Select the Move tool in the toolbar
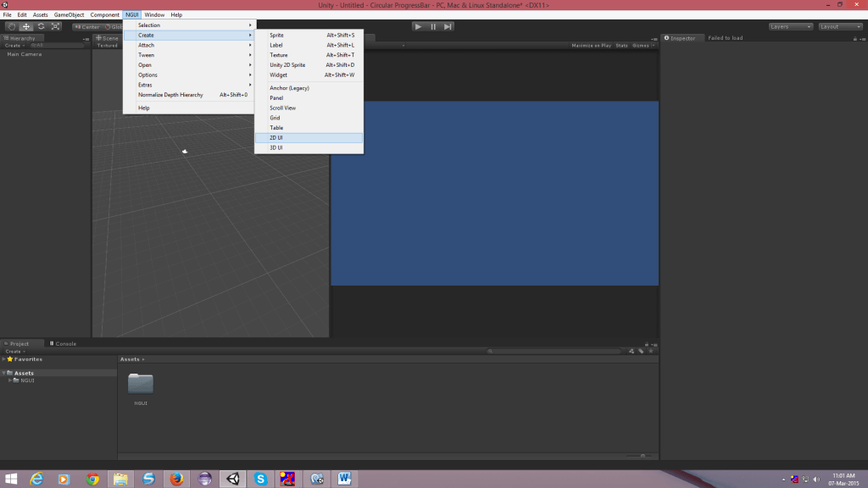 (26, 26)
